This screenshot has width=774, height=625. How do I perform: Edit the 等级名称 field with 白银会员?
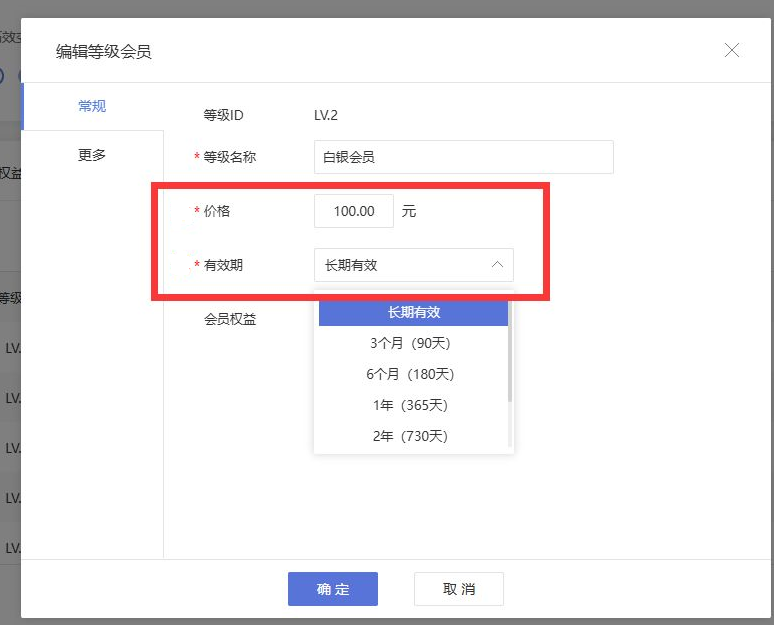pos(464,157)
